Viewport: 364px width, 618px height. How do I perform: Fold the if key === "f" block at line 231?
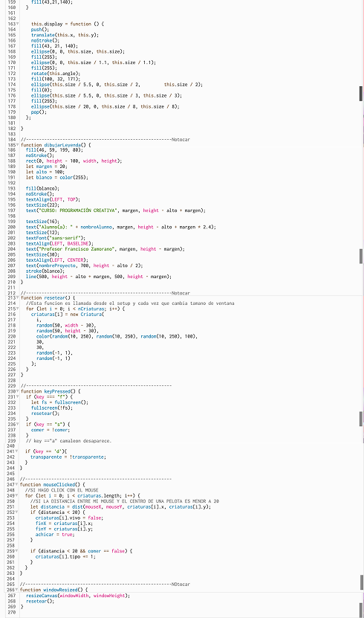tap(17, 397)
